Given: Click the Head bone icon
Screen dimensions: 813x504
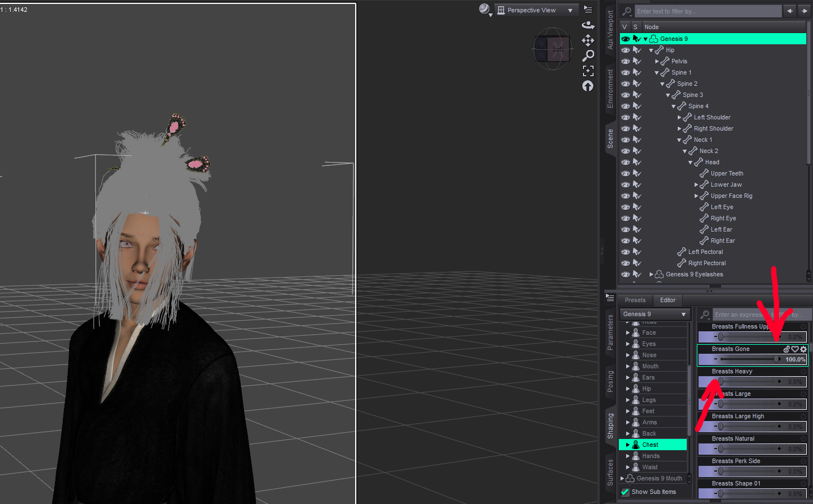Looking at the screenshot, I should pyautogui.click(x=699, y=162).
